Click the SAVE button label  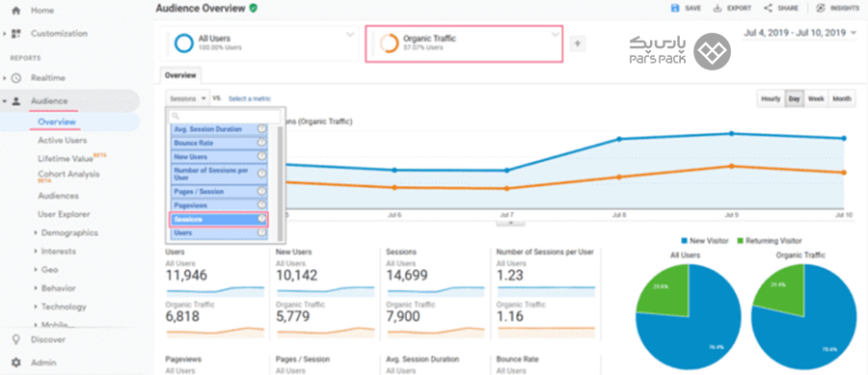coord(692,9)
